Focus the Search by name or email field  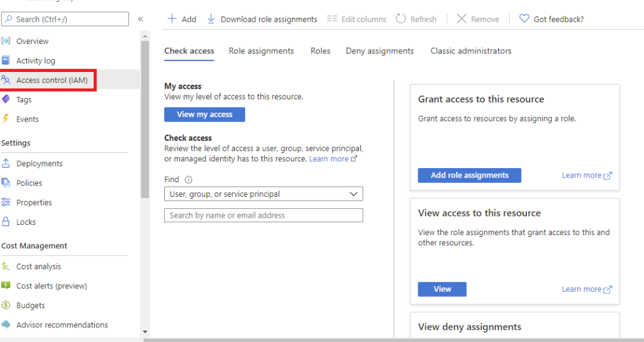[x=263, y=215]
